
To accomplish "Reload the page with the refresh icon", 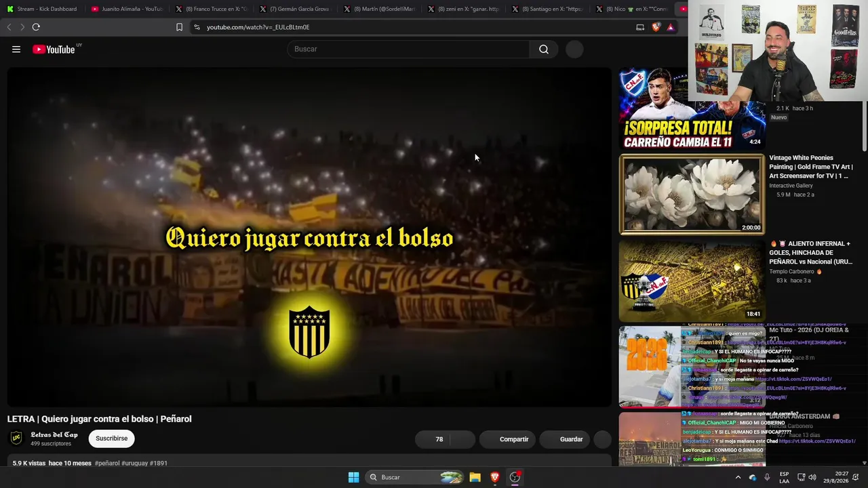I will coord(36,27).
